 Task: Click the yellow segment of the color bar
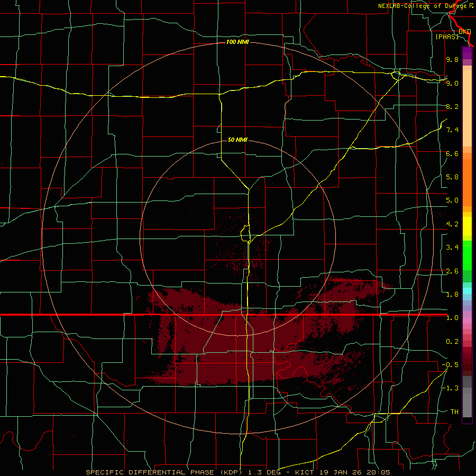pyautogui.click(x=467, y=226)
